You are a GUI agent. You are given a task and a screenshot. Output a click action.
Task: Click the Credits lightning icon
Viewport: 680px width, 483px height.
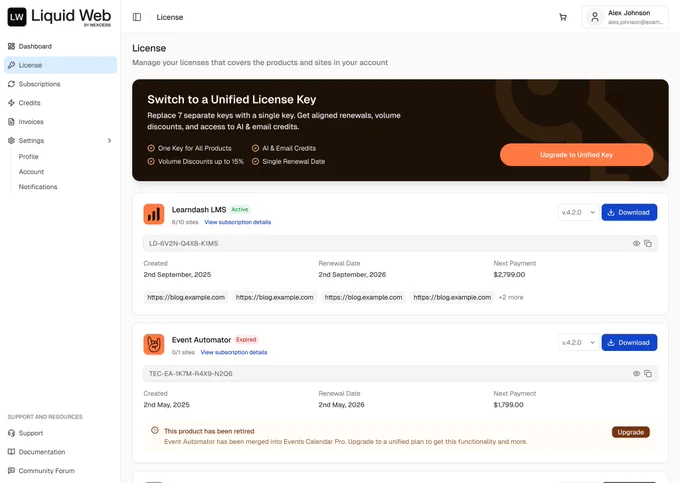(11, 103)
